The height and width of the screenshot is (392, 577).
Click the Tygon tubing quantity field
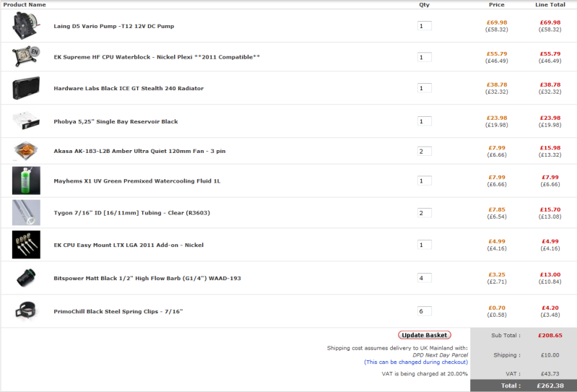425,213
